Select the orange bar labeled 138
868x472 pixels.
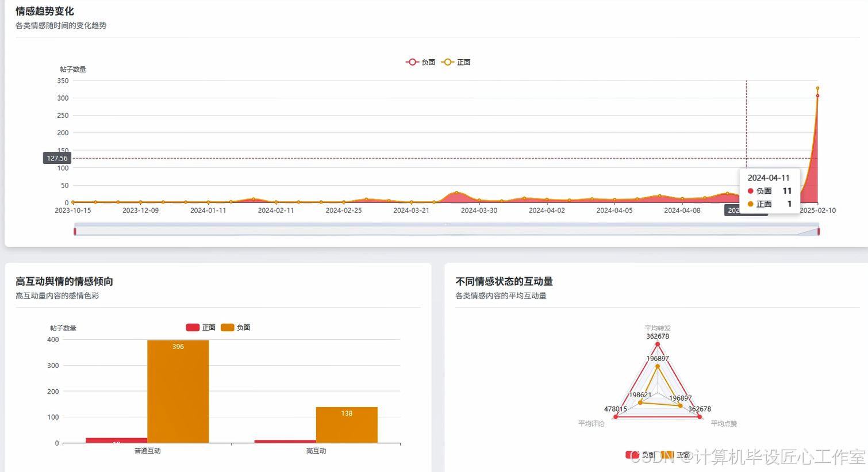pos(347,425)
